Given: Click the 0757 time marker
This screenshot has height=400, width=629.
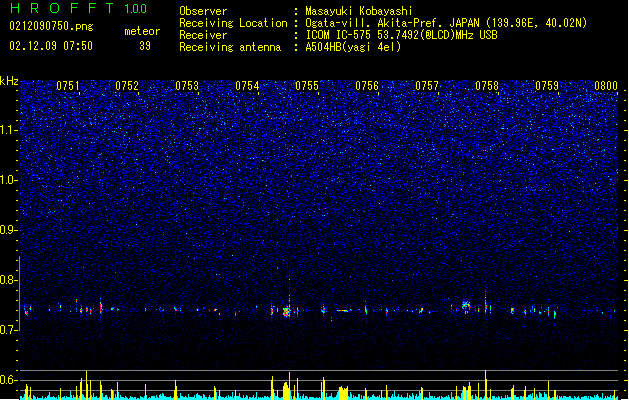Looking at the screenshot, I should pyautogui.click(x=427, y=86).
